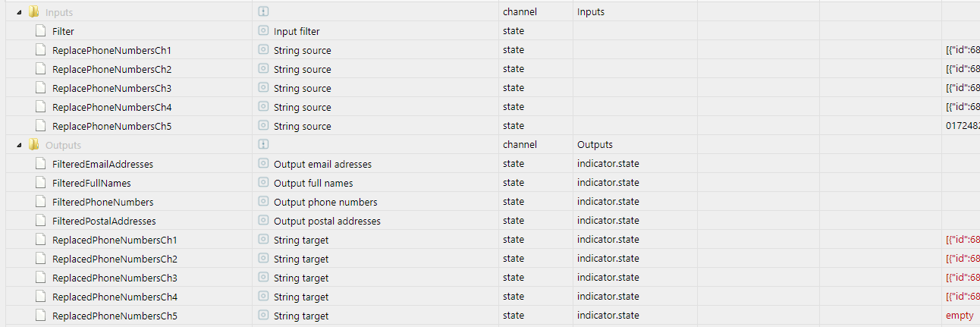Image resolution: width=980 pixels, height=327 pixels.
Task: Collapse the Inputs folder tree arrow
Action: pos(19,12)
